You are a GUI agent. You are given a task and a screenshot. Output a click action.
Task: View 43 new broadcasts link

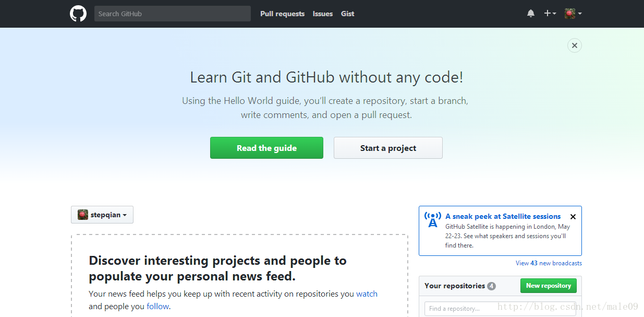[x=549, y=263]
